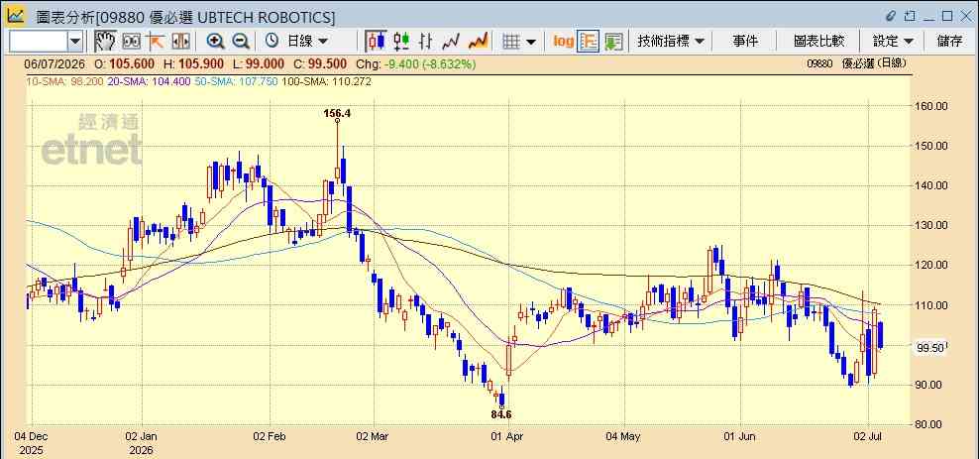980x459 pixels.
Task: Toggle the green arrow volume panel icon
Action: (x=613, y=42)
